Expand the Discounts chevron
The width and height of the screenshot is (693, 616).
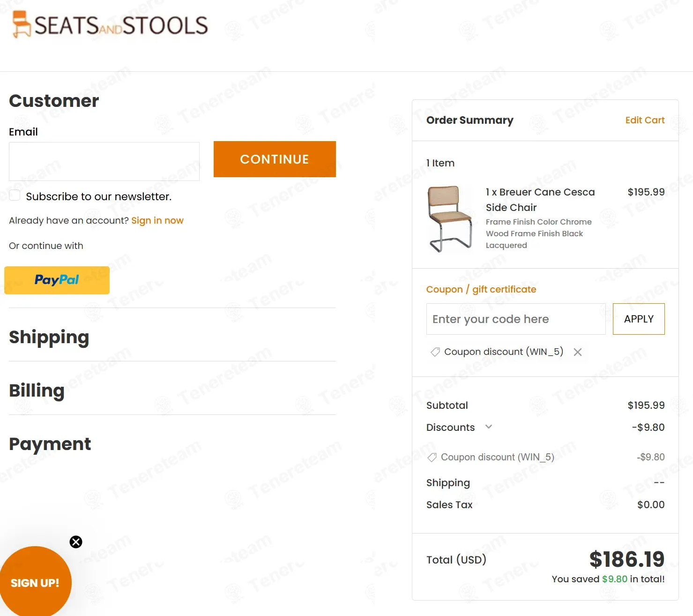pos(489,427)
